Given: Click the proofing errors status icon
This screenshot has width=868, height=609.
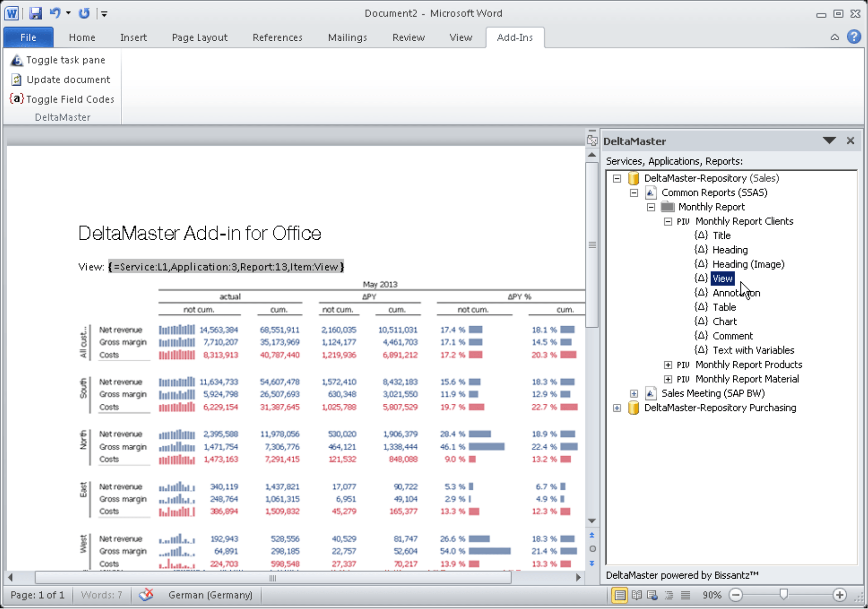Looking at the screenshot, I should click(146, 595).
